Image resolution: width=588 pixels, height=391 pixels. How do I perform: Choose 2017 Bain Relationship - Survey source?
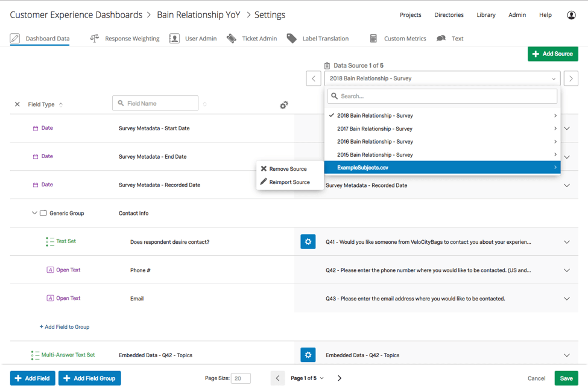click(x=443, y=129)
